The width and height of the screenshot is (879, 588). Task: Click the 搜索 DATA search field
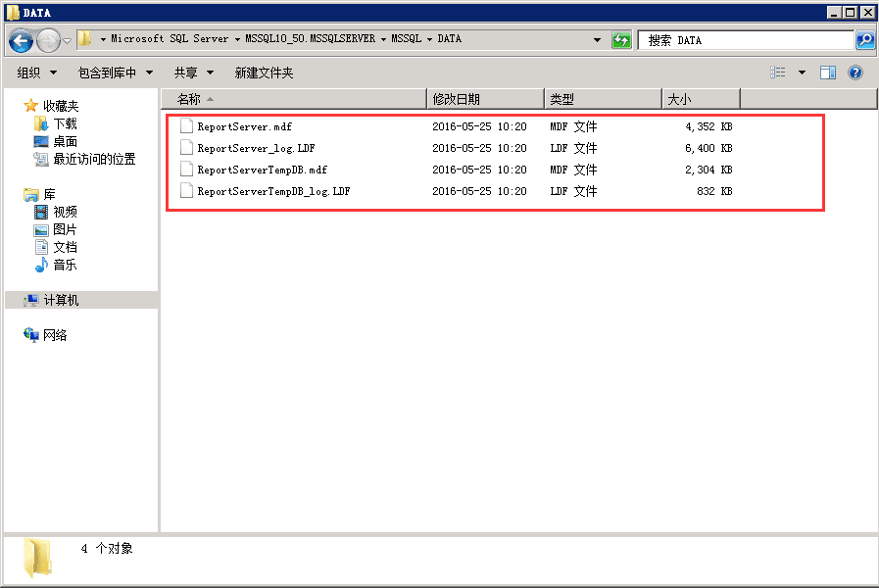746,40
